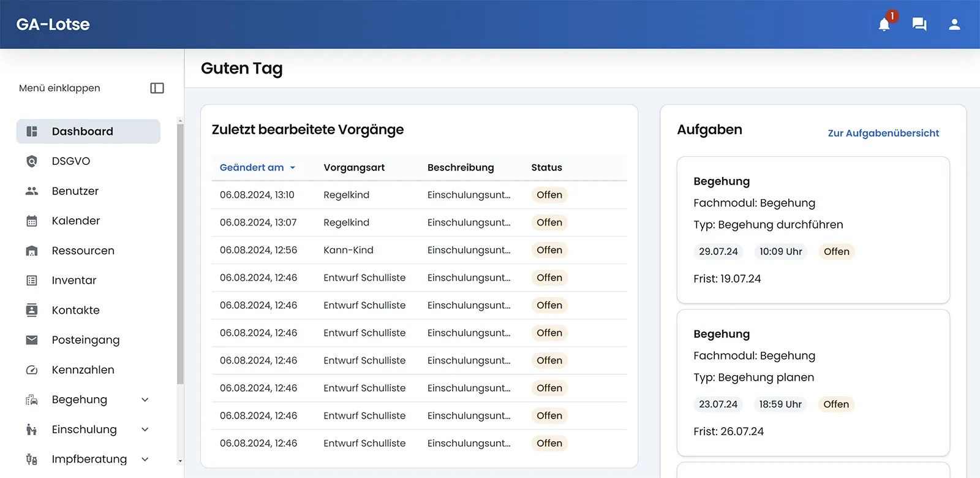Click the Kennzahlen gauge icon

[x=32, y=370]
